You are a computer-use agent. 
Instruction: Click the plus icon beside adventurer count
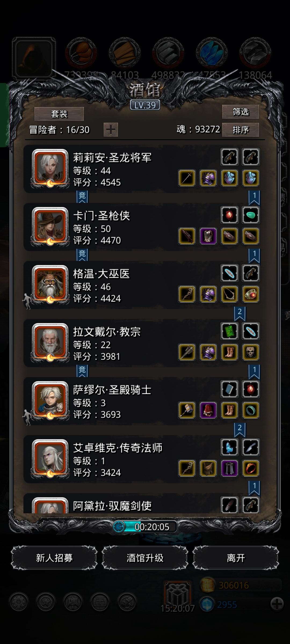(x=111, y=130)
